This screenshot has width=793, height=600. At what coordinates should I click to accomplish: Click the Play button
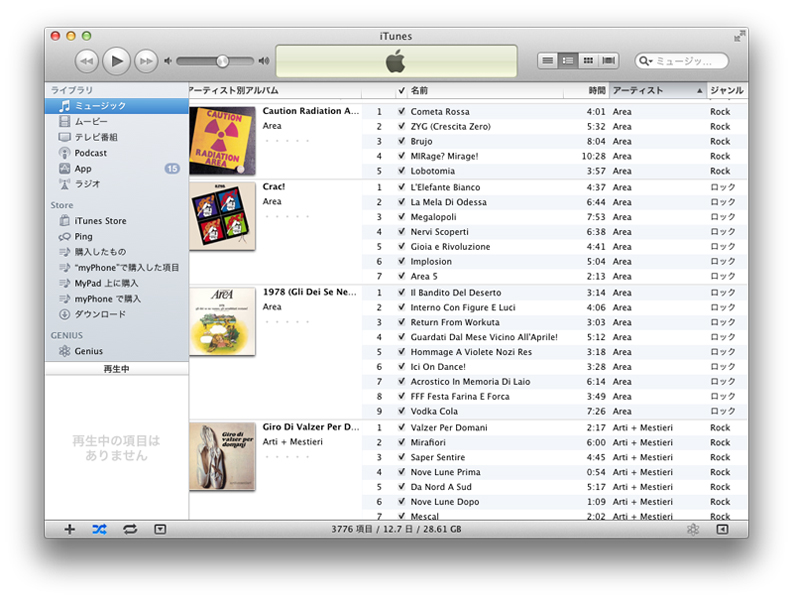(117, 61)
